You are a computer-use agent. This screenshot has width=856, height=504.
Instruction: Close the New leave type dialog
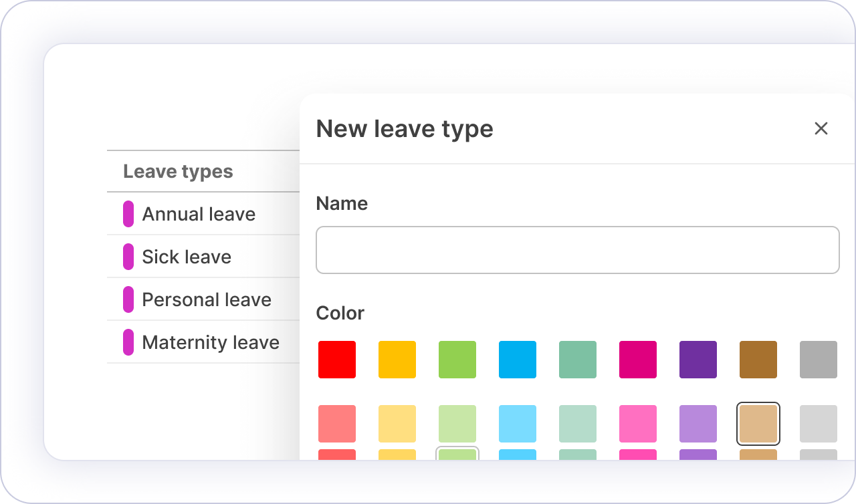pos(821,128)
